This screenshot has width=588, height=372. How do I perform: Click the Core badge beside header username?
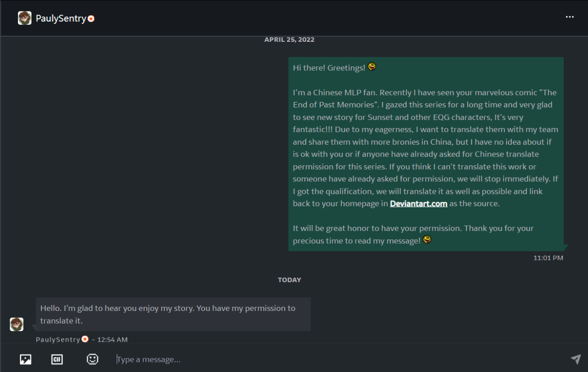click(91, 19)
